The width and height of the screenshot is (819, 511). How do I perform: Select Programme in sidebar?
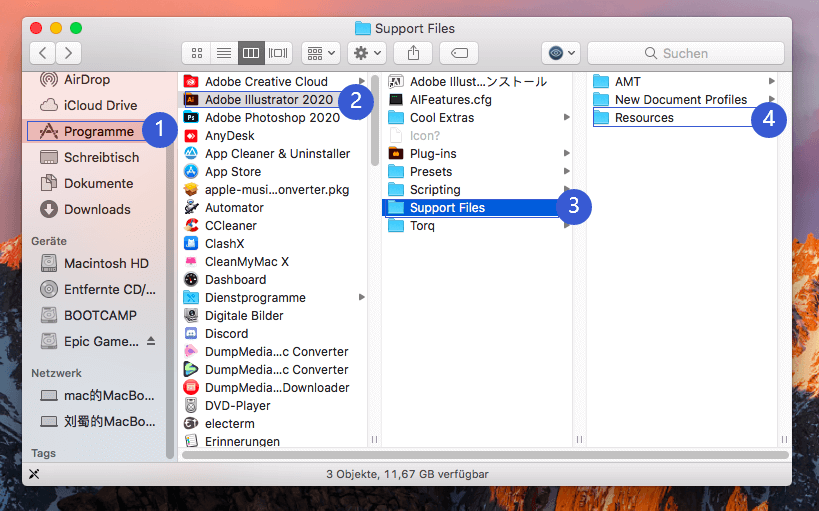(97, 131)
